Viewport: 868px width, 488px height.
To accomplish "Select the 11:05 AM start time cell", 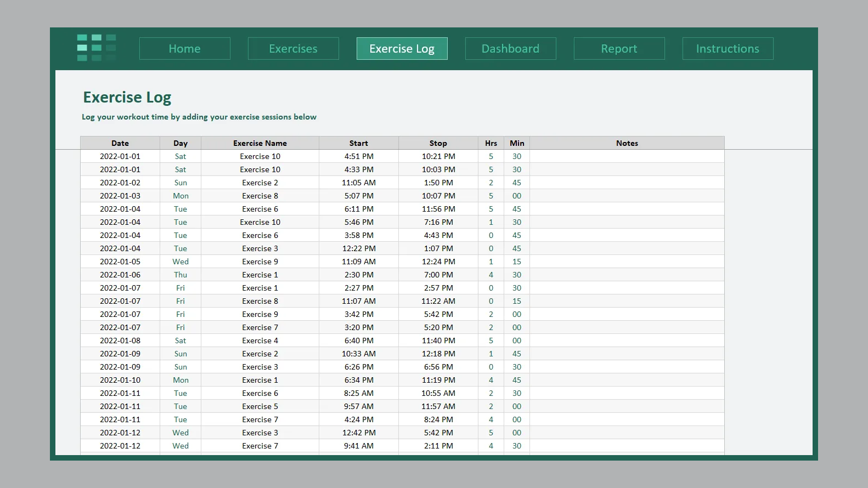I will pyautogui.click(x=358, y=183).
